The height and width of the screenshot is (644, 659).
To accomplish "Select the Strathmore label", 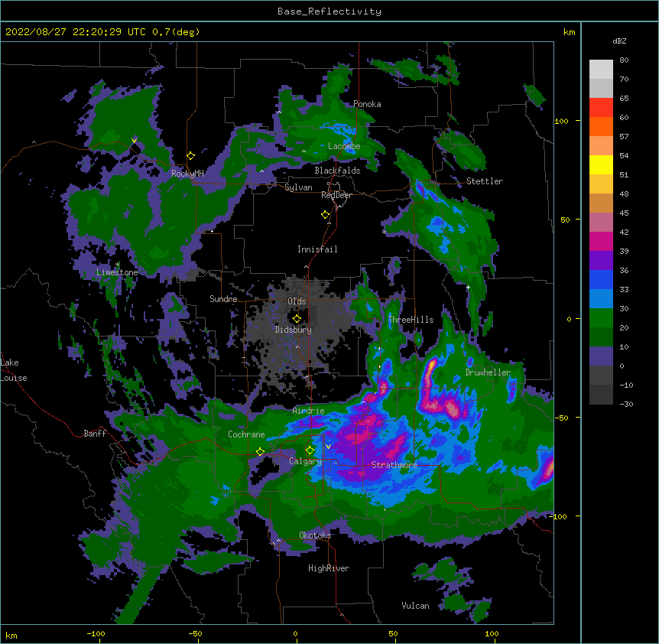I will point(394,465).
